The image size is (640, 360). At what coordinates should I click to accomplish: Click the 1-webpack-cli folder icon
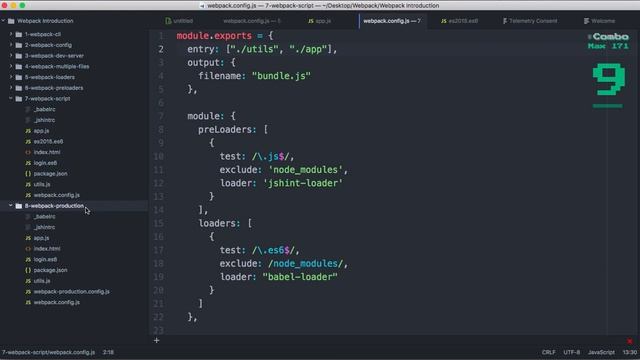[19, 34]
